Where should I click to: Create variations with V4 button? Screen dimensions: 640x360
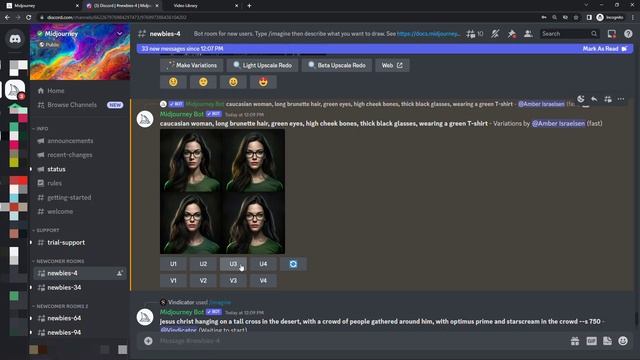(x=263, y=281)
